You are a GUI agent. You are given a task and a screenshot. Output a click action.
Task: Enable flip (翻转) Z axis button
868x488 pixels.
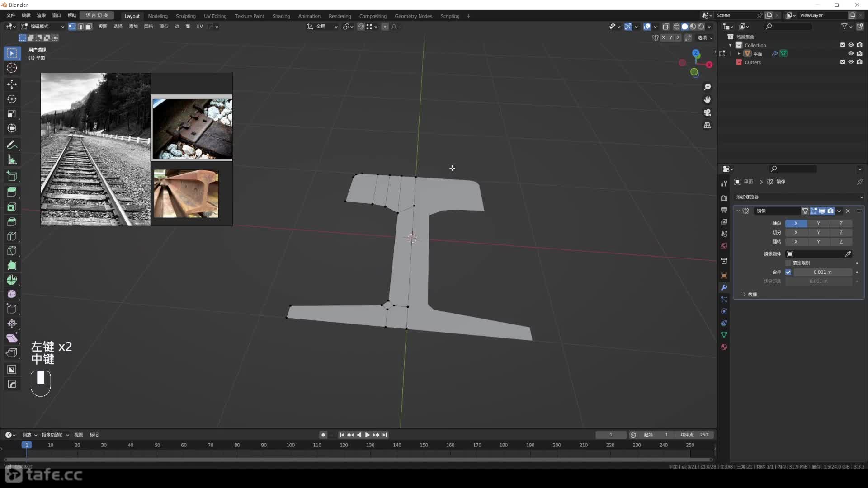click(x=841, y=242)
